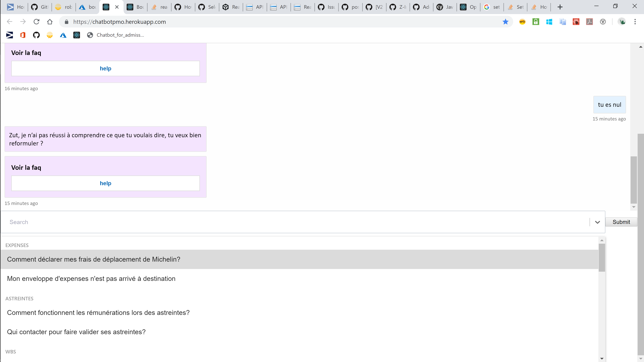Open the GitHub bookmark in the bookmarks bar
Viewport: 644px width, 362px height.
(x=36, y=35)
